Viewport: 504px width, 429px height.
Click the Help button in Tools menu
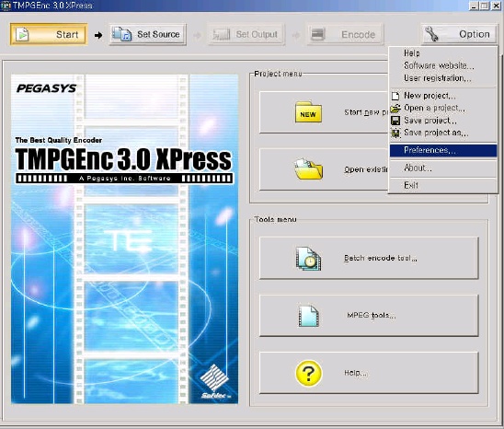[x=369, y=373]
